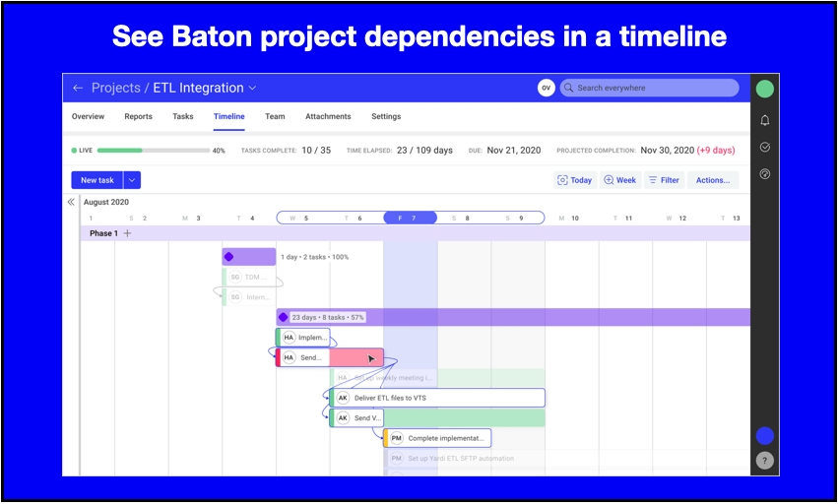The width and height of the screenshot is (838, 504).
Task: Click the Projected completion Nov 30, 2020 value
Action: (667, 151)
